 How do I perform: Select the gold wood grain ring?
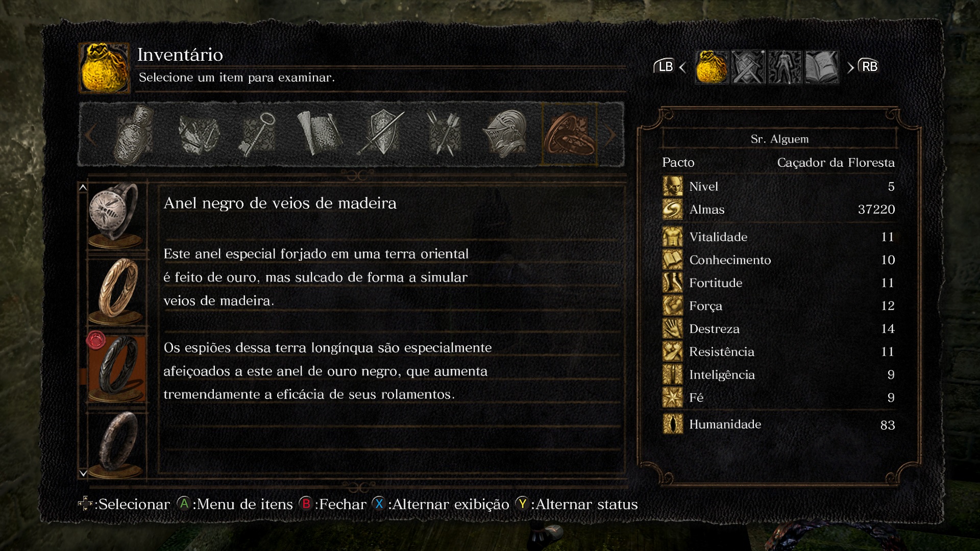(x=117, y=291)
